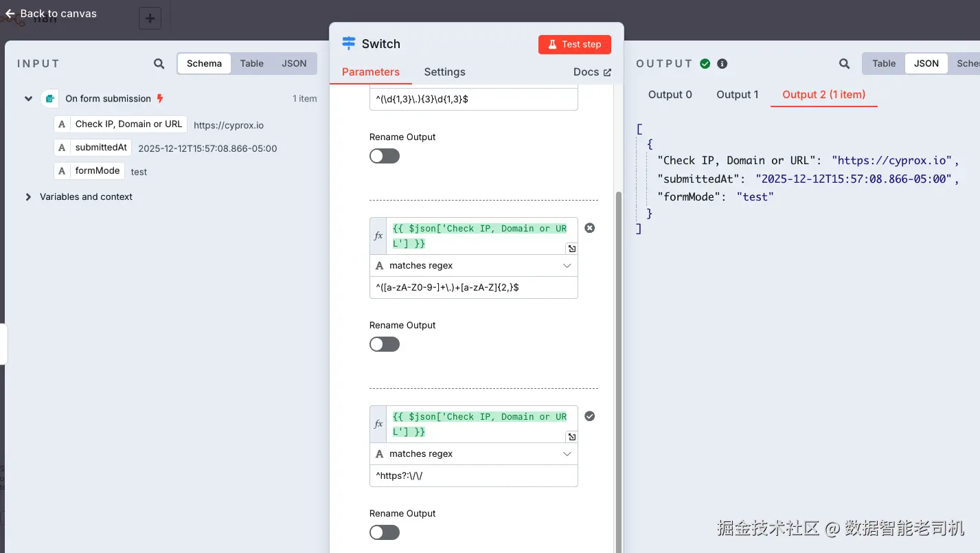Click the form trigger node icon

(x=49, y=99)
